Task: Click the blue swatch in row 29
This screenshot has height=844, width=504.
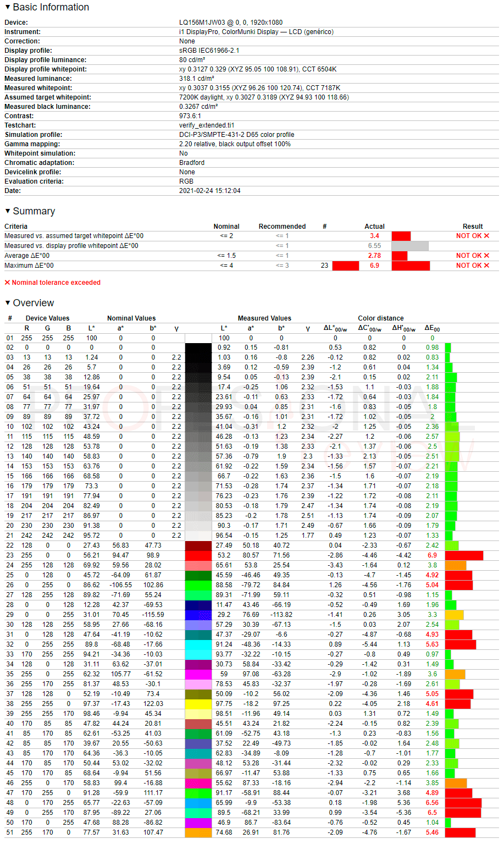Action: pyautogui.click(x=198, y=615)
